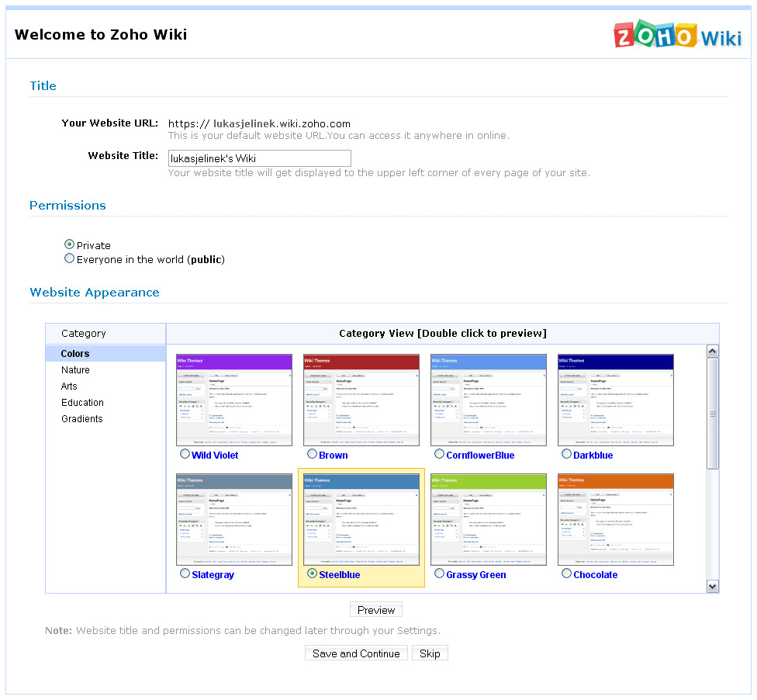The height and width of the screenshot is (700, 757).
Task: Click the theme list scrollbar thumb
Action: tap(712, 414)
